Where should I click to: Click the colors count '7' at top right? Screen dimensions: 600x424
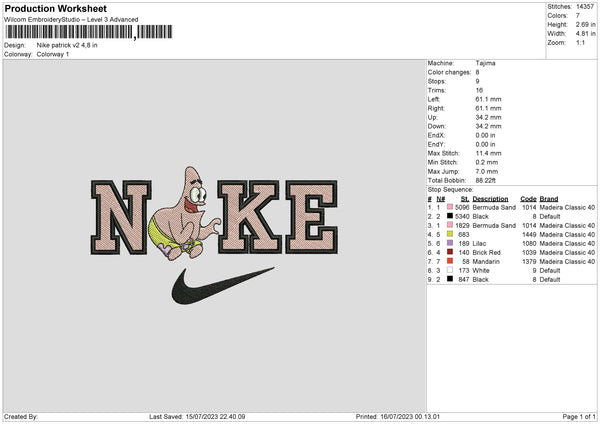tap(578, 16)
